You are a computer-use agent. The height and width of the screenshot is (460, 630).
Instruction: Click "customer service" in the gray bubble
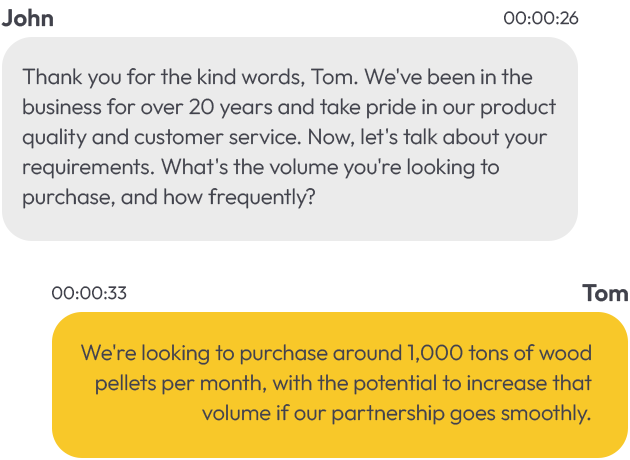pyautogui.click(x=217, y=137)
